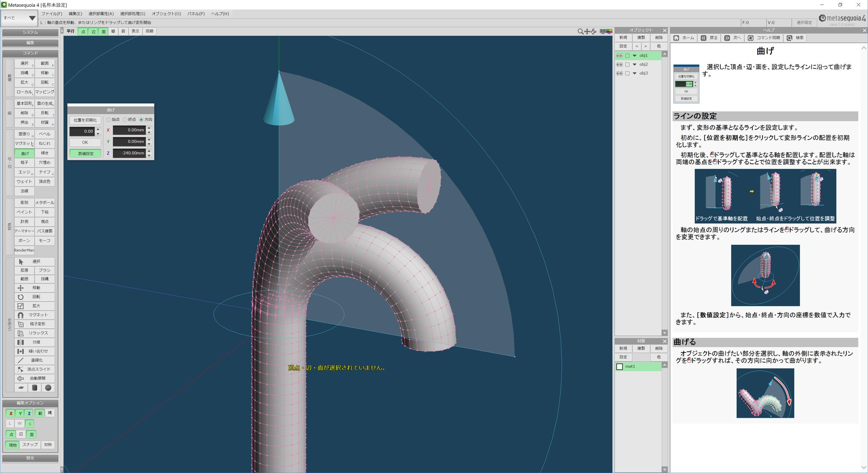Viewport: 868px width, 473px height.
Task: Click the planar UV mapping icon
Action: (21, 388)
